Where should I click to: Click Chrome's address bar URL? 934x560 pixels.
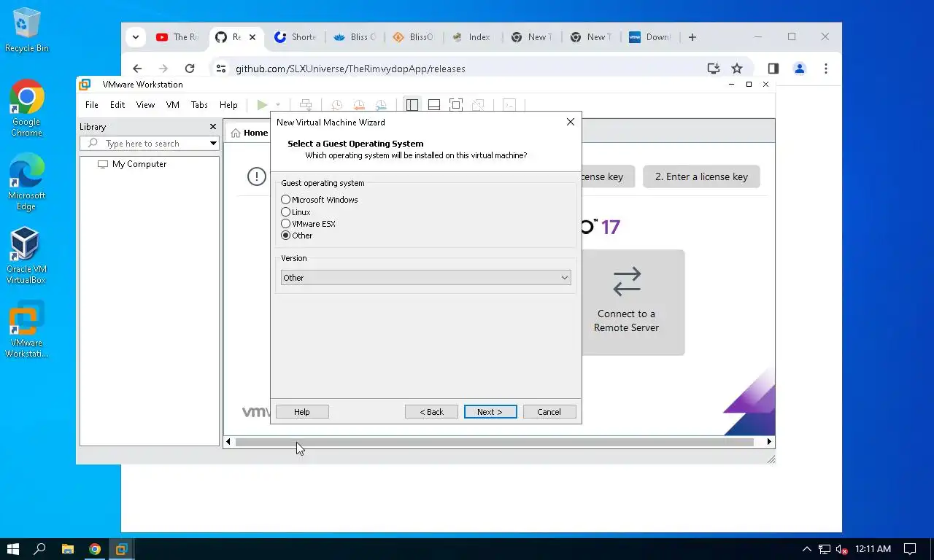pyautogui.click(x=350, y=69)
